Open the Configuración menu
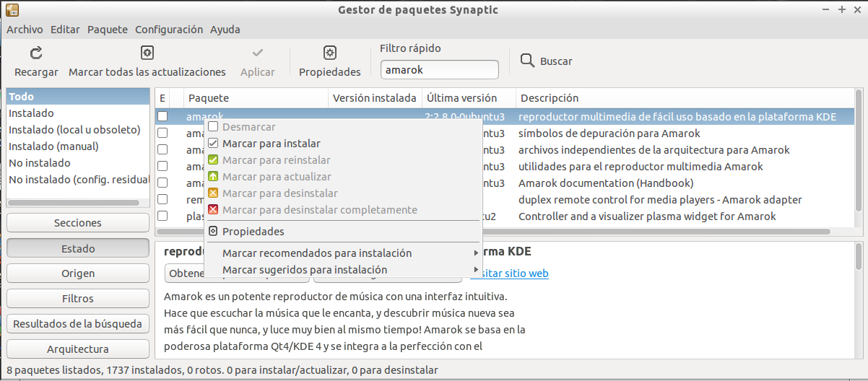 [x=169, y=30]
